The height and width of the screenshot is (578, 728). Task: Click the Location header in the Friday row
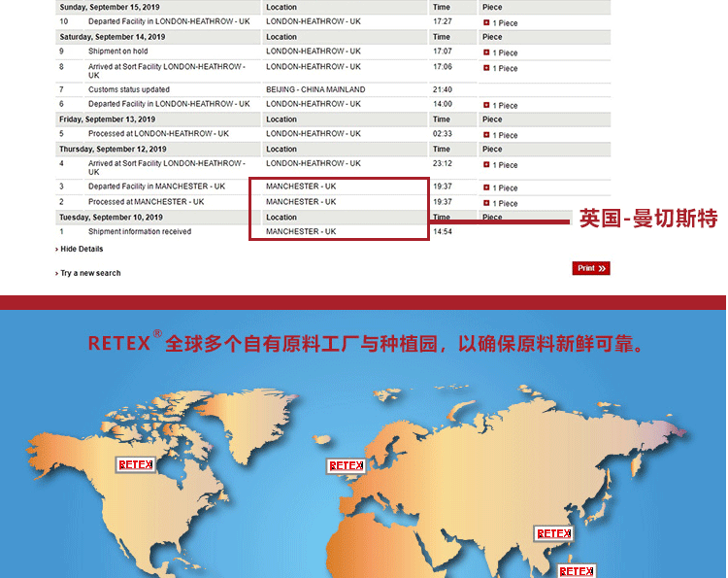pyautogui.click(x=281, y=119)
